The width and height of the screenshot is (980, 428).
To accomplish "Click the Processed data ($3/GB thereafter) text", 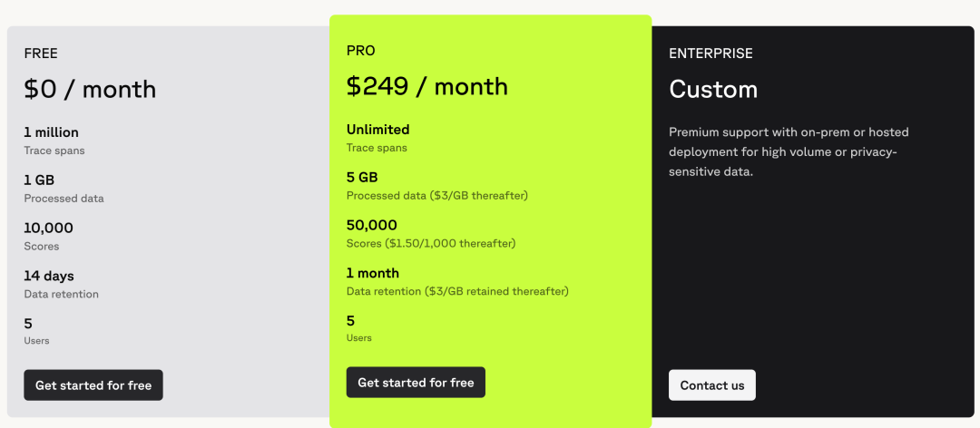I will (436, 195).
